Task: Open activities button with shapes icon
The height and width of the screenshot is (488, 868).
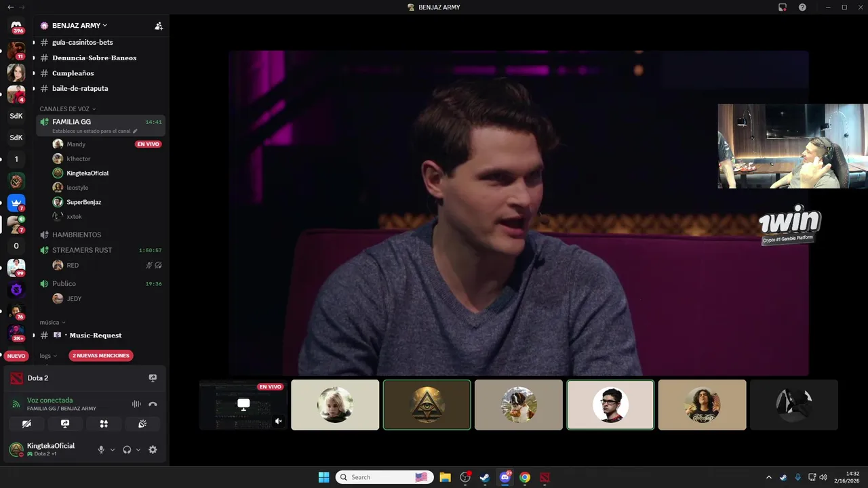Action: pyautogui.click(x=104, y=424)
